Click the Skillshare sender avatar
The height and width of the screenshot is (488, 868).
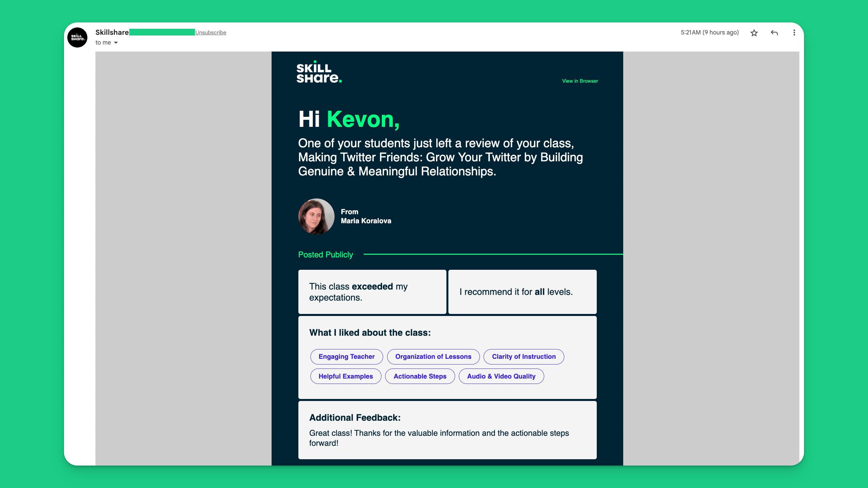point(77,37)
